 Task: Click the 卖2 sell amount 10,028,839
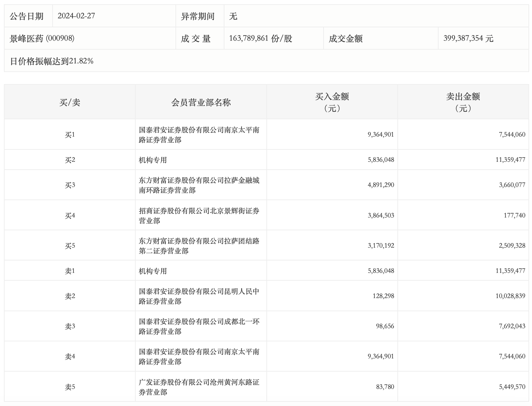tap(510, 296)
